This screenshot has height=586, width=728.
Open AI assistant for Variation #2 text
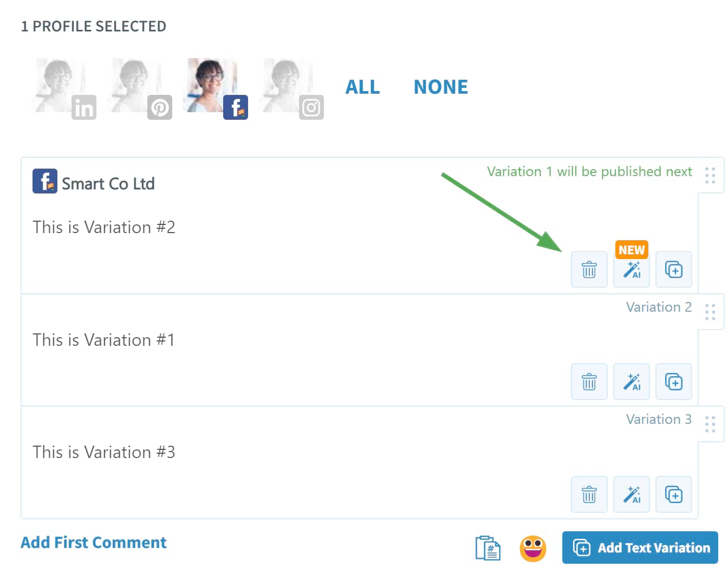pyautogui.click(x=631, y=269)
